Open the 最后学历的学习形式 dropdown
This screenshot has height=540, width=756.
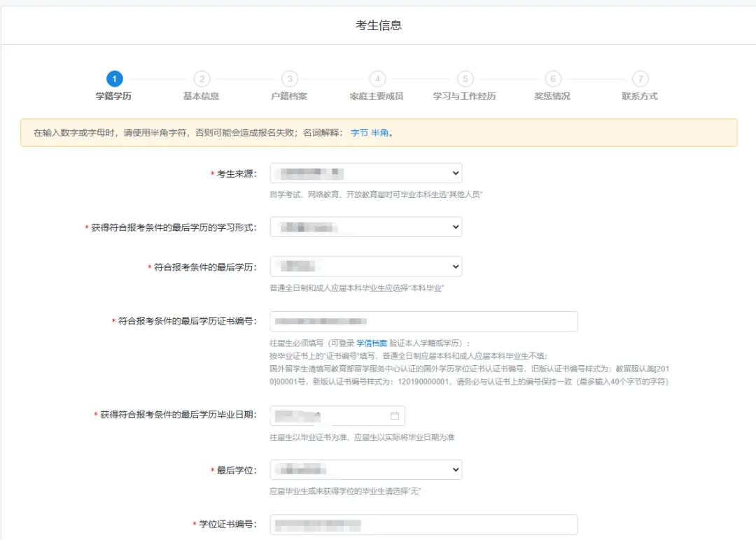coord(366,227)
